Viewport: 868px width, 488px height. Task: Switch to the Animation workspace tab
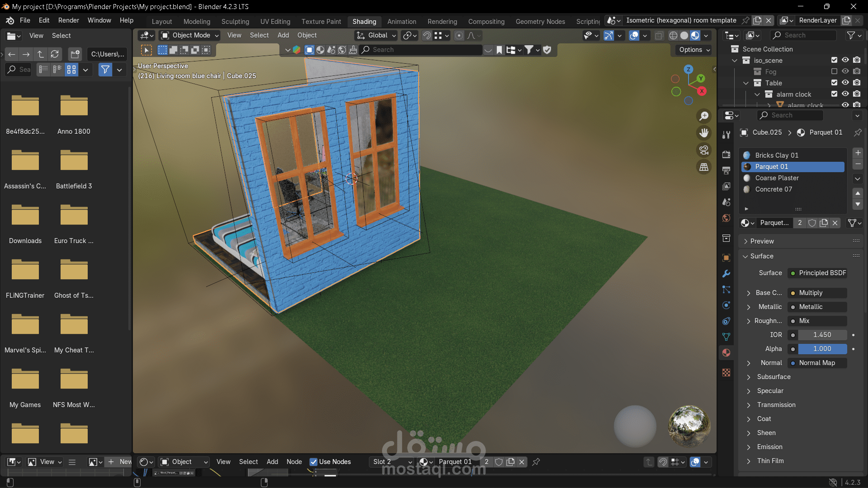[x=401, y=21]
